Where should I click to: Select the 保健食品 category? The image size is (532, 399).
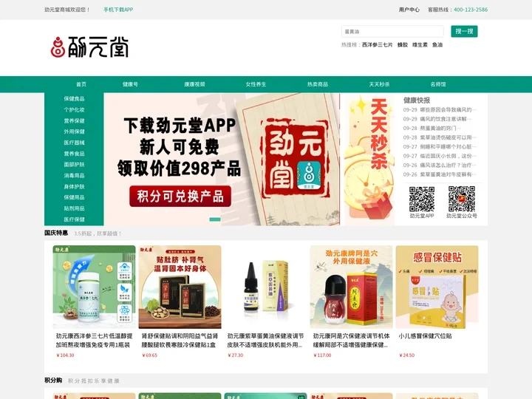[74, 99]
